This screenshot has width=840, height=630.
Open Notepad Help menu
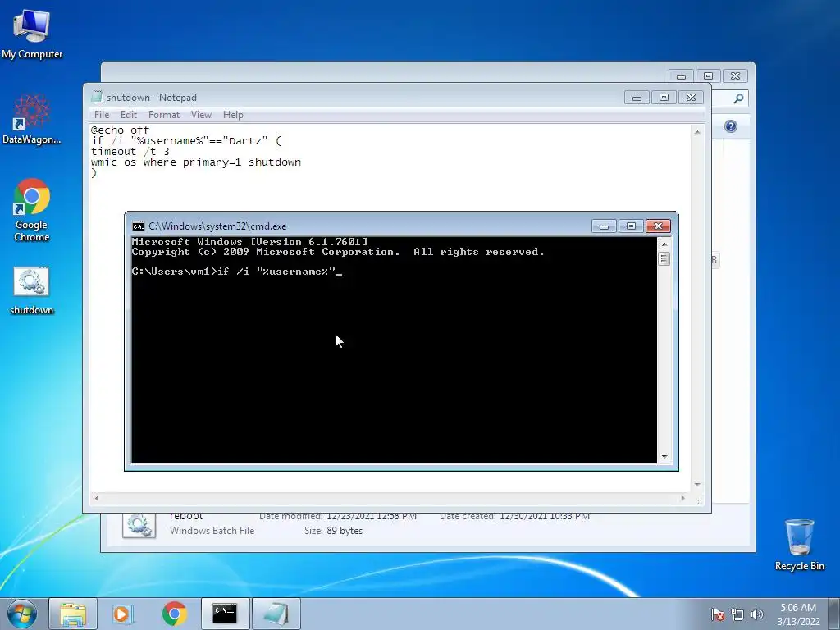point(233,115)
